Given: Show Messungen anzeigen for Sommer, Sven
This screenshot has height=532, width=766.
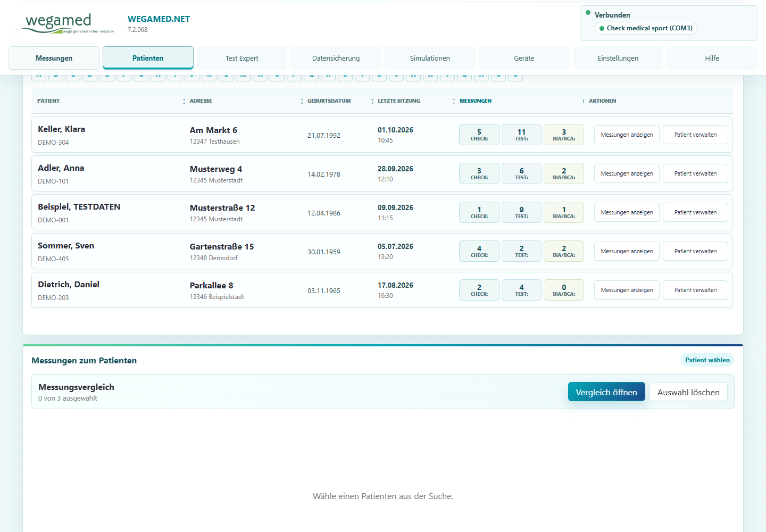Looking at the screenshot, I should (x=627, y=251).
